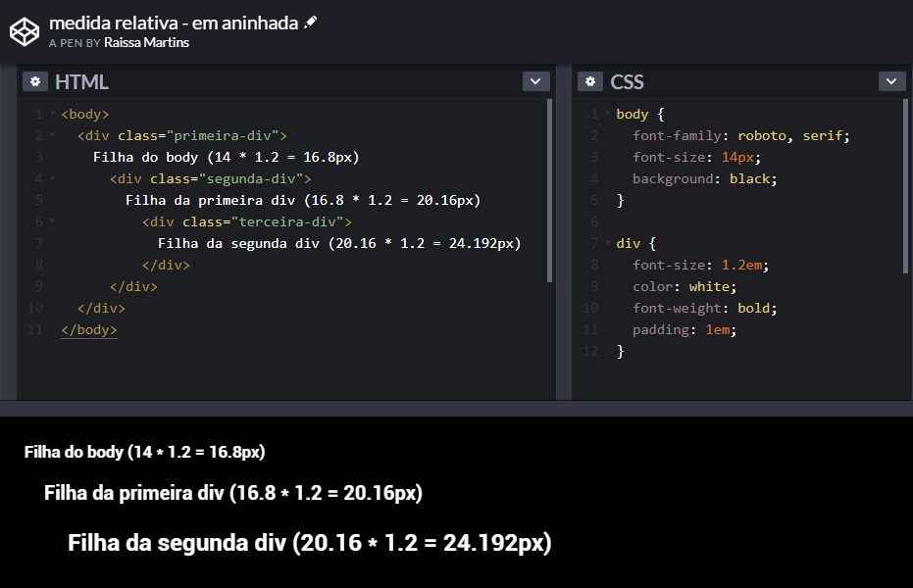
Task: Click the CSS panel title label
Action: click(627, 82)
